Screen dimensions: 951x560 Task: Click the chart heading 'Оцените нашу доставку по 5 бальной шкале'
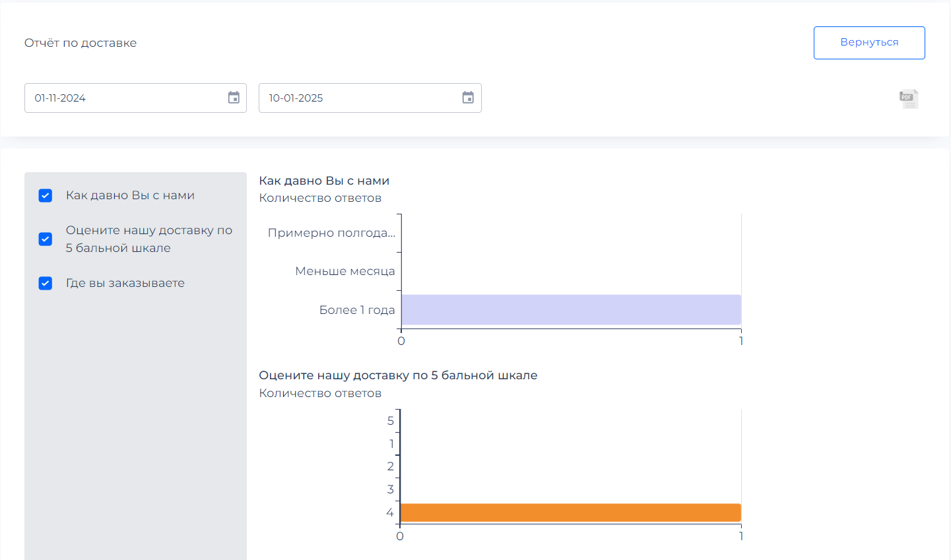click(x=398, y=375)
